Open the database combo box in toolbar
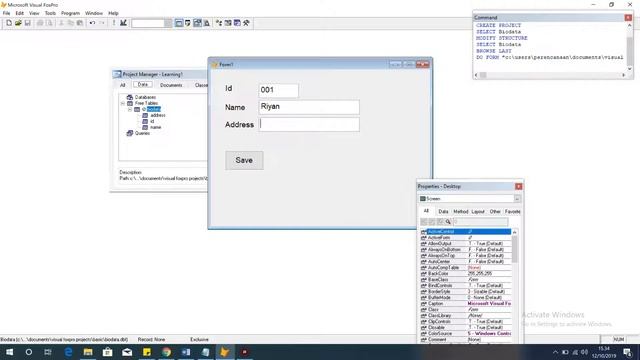Image resolution: width=640 pixels, height=360 pixels. 151,23
